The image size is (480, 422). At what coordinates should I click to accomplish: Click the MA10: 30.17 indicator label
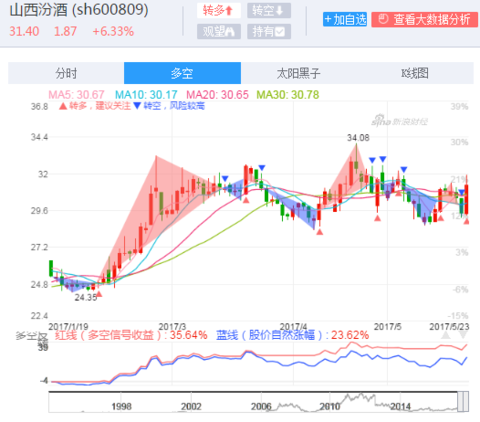146,95
